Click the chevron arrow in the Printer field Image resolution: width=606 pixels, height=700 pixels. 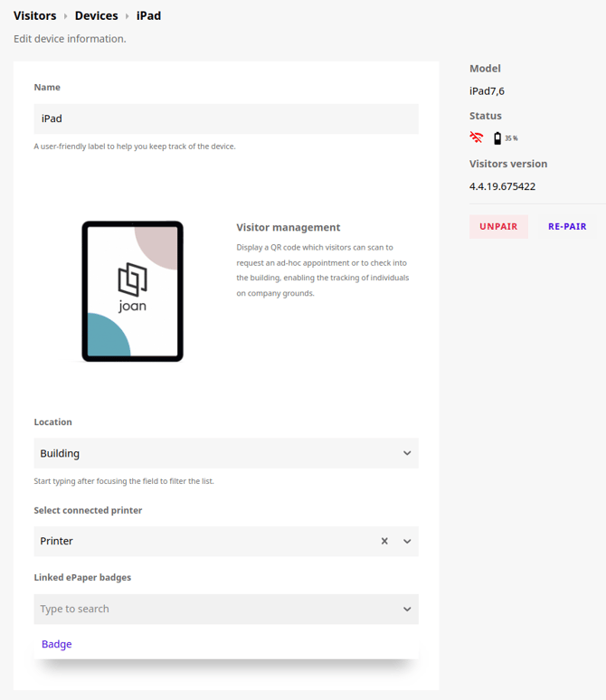pyautogui.click(x=407, y=541)
